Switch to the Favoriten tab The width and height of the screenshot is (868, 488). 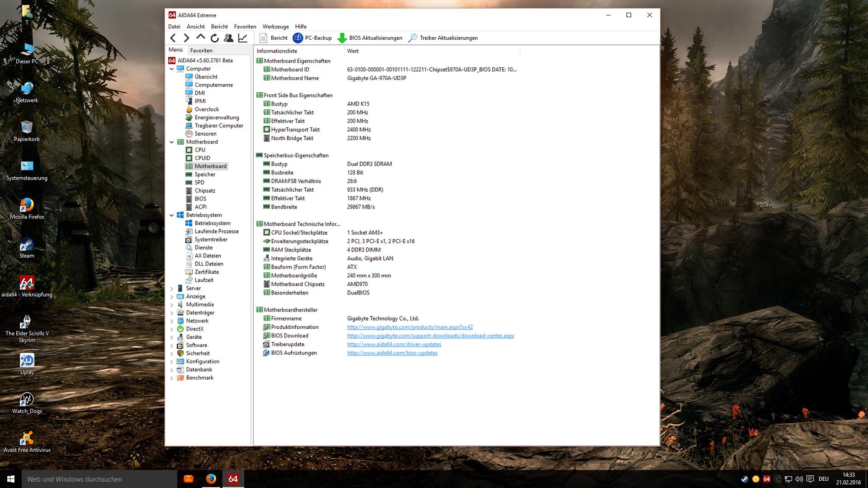click(x=201, y=51)
